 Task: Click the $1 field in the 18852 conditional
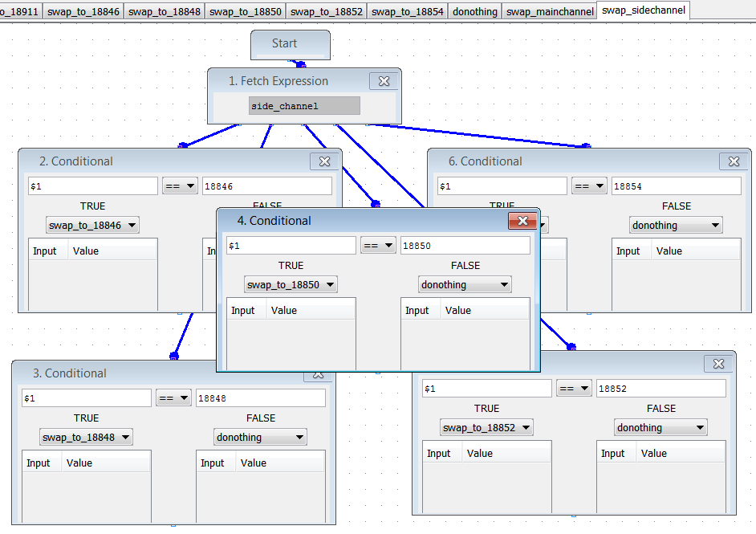487,389
